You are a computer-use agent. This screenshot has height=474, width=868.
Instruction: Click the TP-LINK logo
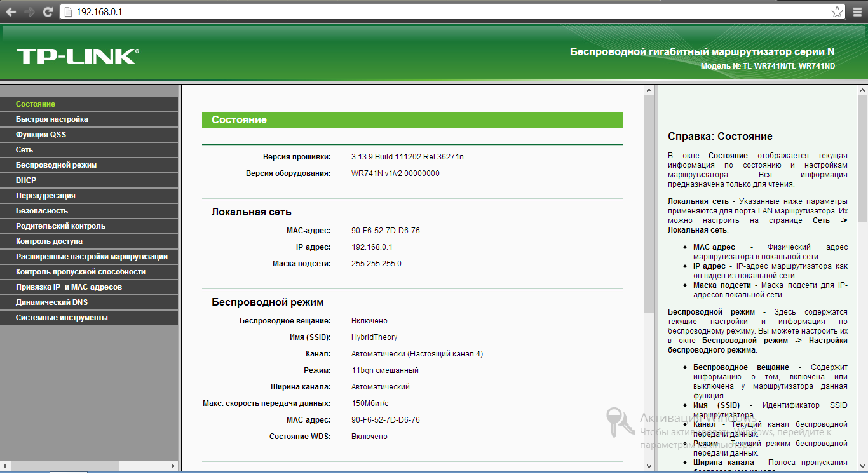[x=78, y=57]
